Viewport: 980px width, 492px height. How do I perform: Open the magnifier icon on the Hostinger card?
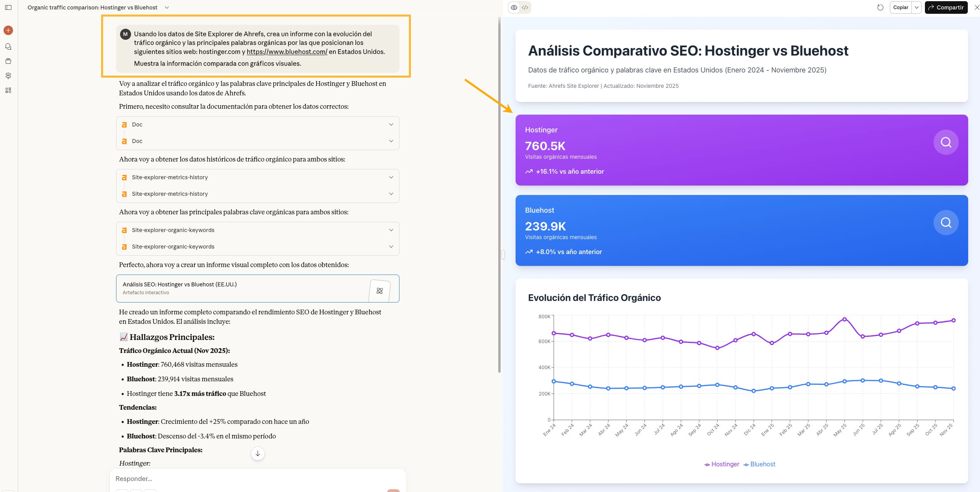tap(946, 142)
